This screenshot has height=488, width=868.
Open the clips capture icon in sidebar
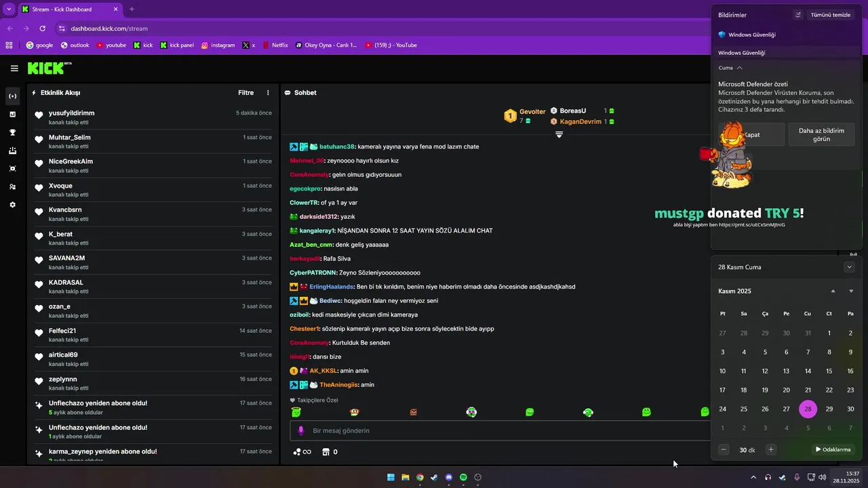(12, 168)
